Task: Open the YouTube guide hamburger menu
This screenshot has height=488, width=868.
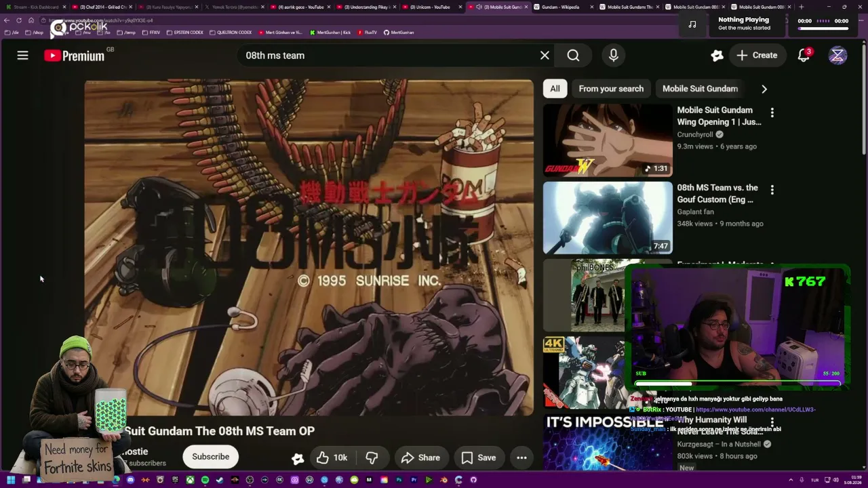Action: click(x=22, y=56)
